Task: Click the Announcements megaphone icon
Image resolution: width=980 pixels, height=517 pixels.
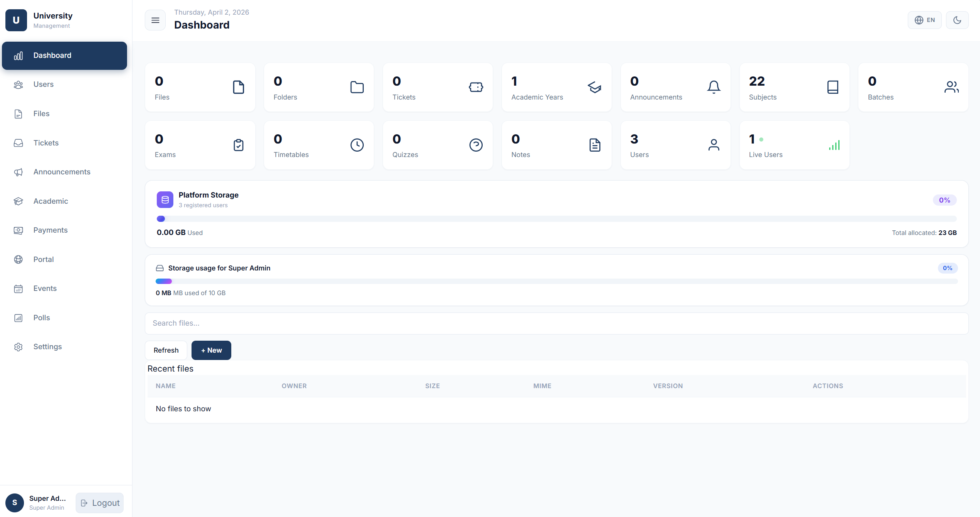Action: coord(19,172)
